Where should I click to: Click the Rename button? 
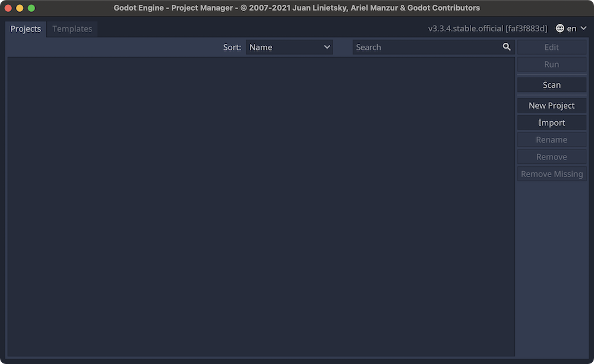click(552, 140)
